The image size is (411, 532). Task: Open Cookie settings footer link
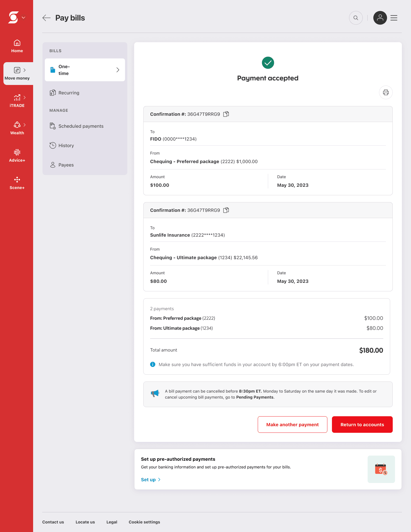click(144, 522)
